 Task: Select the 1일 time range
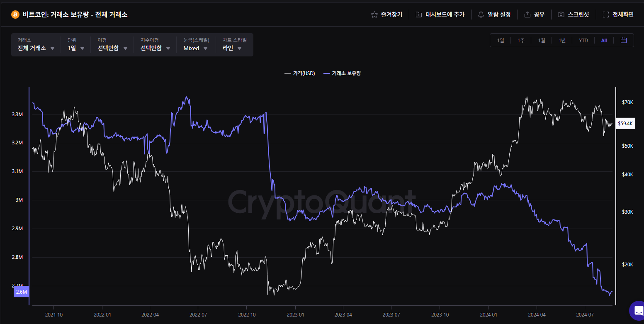coord(501,40)
